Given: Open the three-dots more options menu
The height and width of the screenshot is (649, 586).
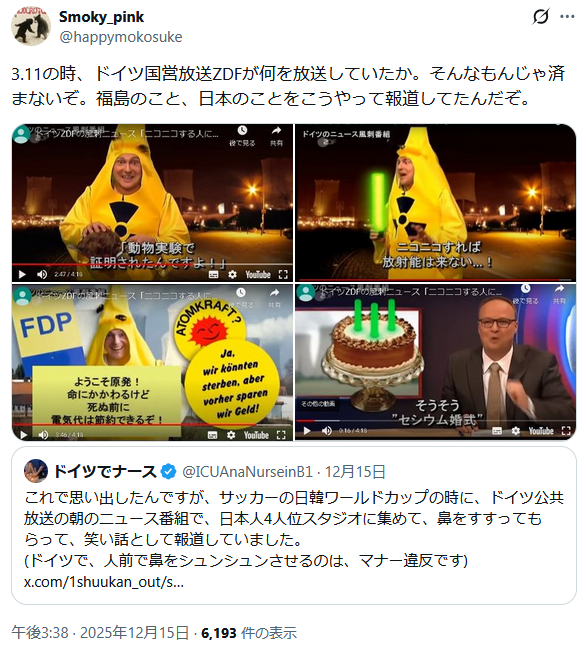Looking at the screenshot, I should [x=567, y=17].
